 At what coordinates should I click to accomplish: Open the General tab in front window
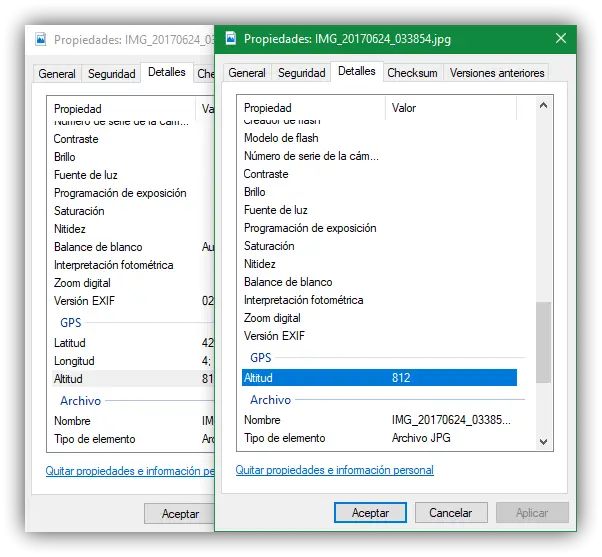pyautogui.click(x=247, y=73)
